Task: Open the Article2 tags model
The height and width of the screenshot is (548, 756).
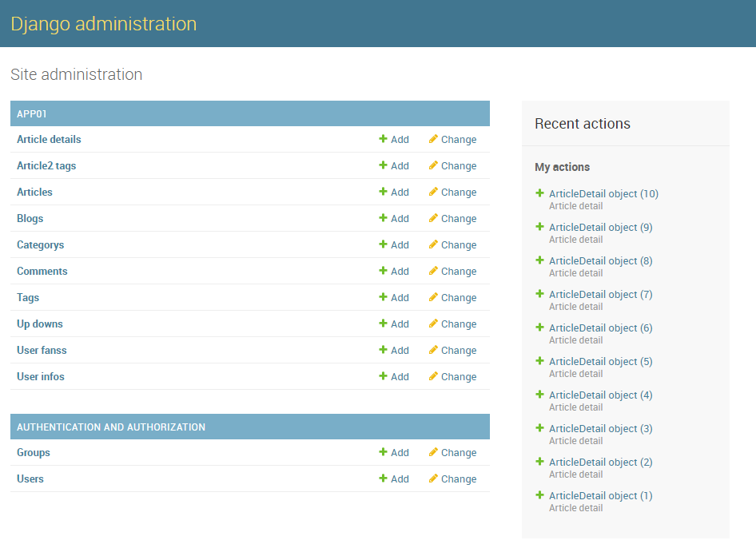Action: coord(46,166)
